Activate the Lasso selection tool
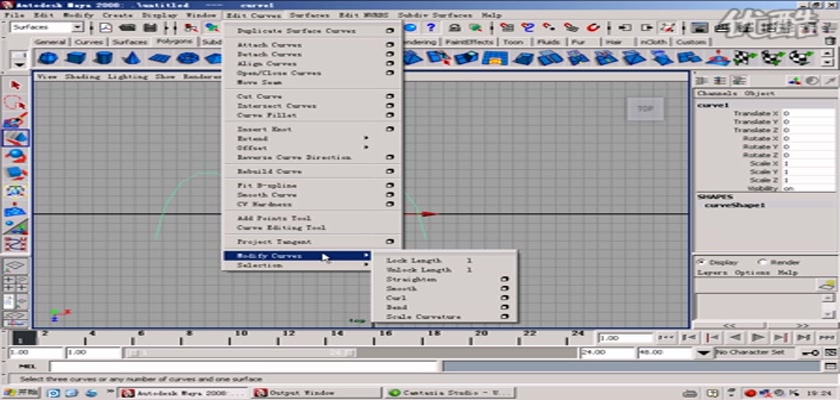The image size is (840, 400). pyautogui.click(x=15, y=103)
